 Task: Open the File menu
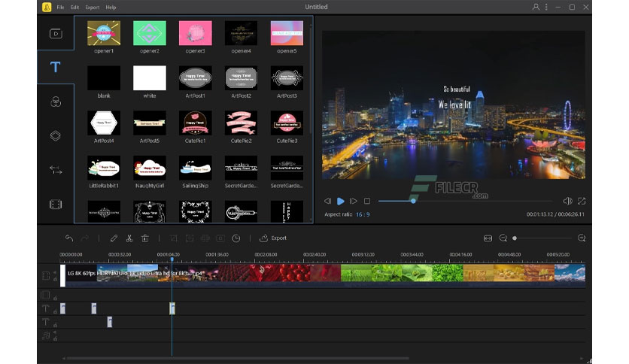[60, 8]
